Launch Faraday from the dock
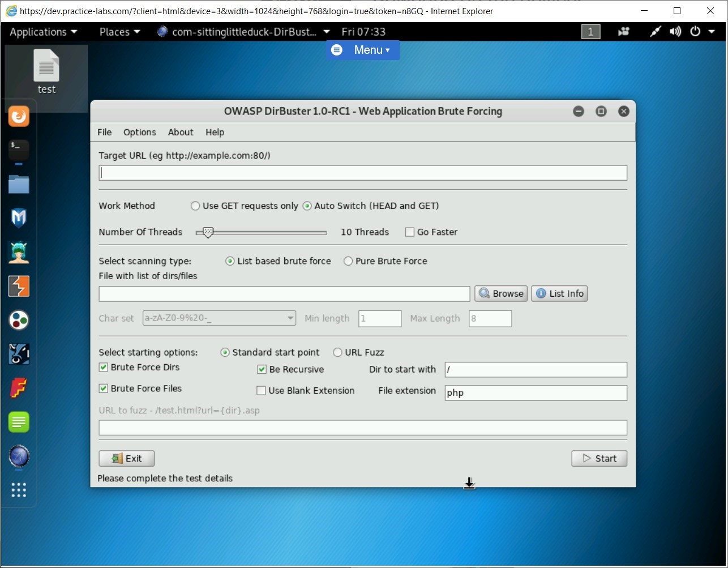The height and width of the screenshot is (568, 728). pyautogui.click(x=19, y=388)
